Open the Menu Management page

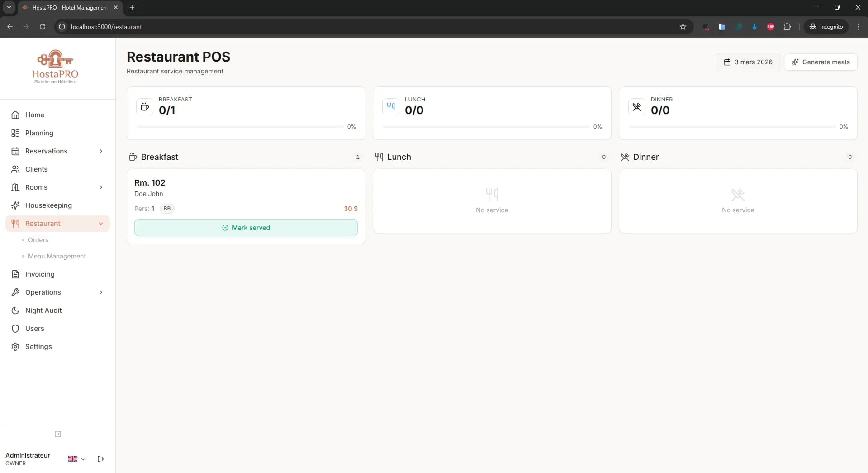56,256
